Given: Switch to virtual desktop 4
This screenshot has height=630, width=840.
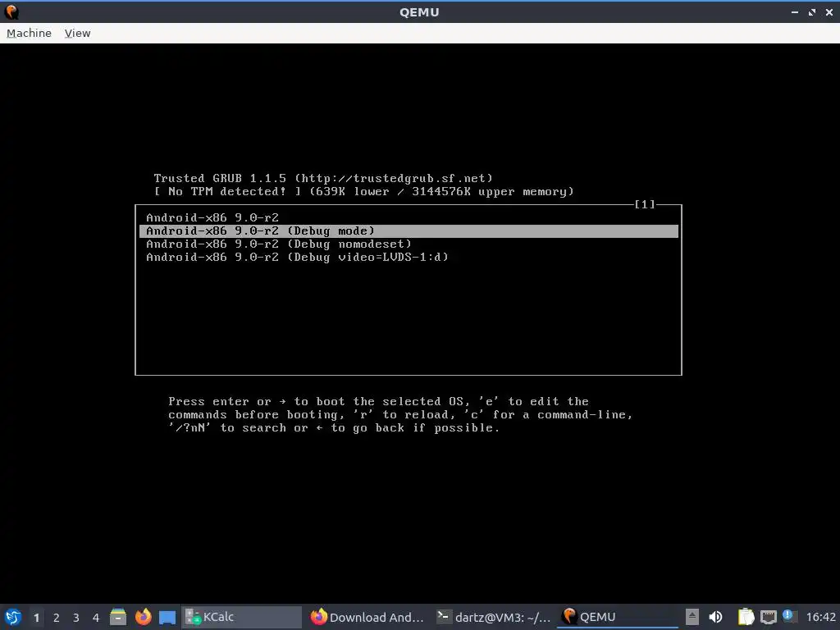Looking at the screenshot, I should 96,618.
